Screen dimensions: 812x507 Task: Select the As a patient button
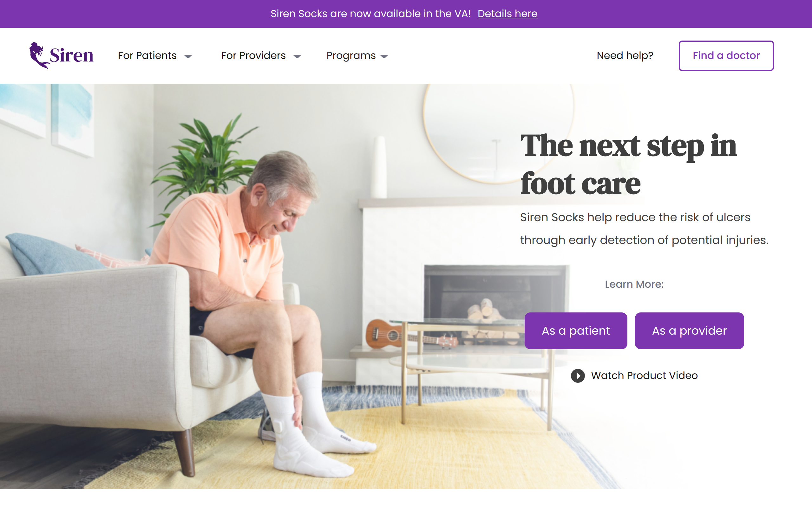point(576,331)
